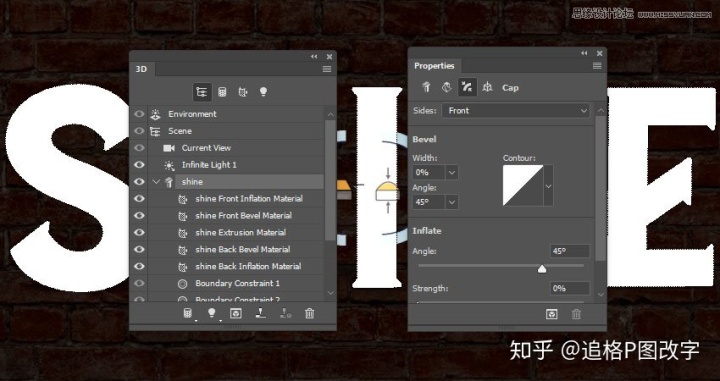The width and height of the screenshot is (720, 381).
Task: Toggle visibility of Environment
Action: click(139, 114)
